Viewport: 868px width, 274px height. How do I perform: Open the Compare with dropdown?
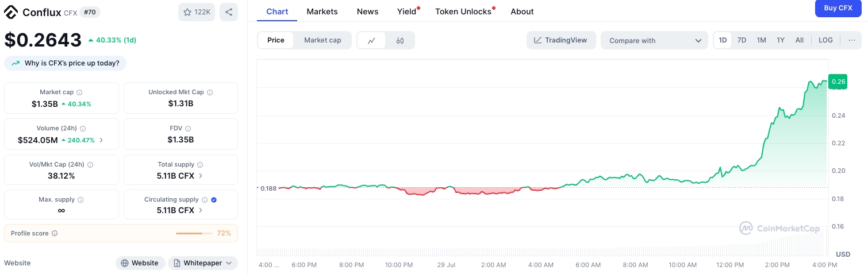pyautogui.click(x=654, y=41)
